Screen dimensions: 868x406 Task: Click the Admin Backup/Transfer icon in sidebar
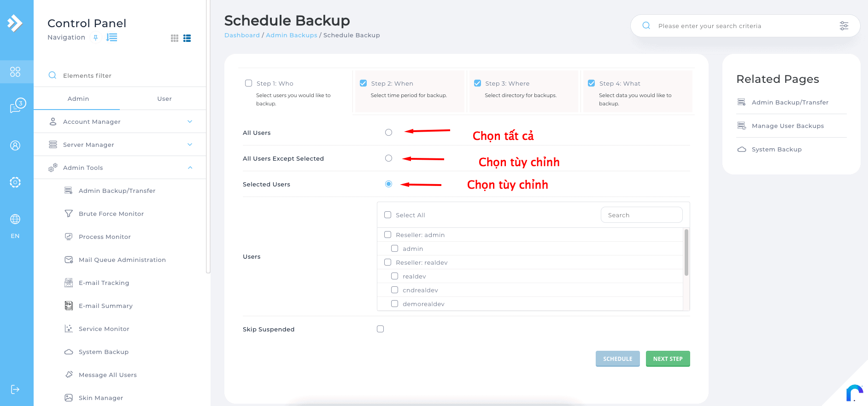coord(69,191)
